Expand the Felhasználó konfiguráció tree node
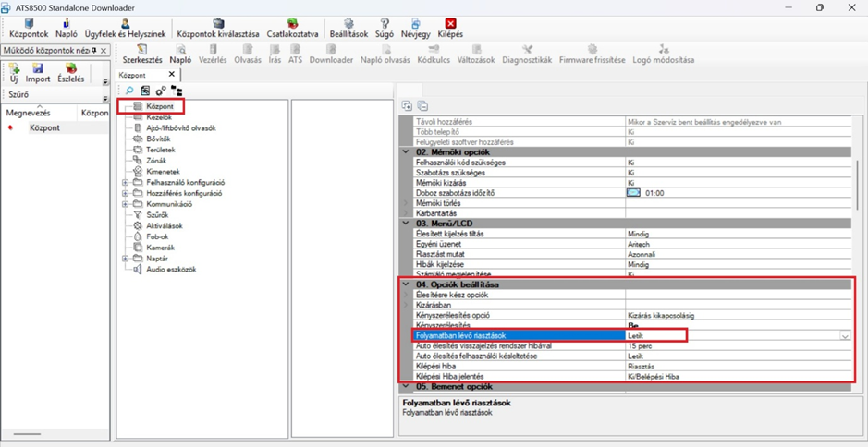868x447 pixels. pos(125,183)
